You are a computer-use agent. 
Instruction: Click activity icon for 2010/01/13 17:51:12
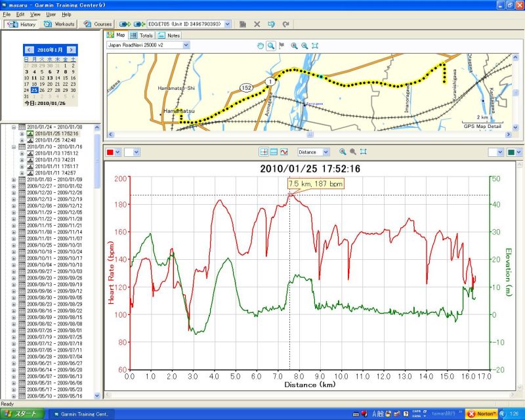pos(30,154)
